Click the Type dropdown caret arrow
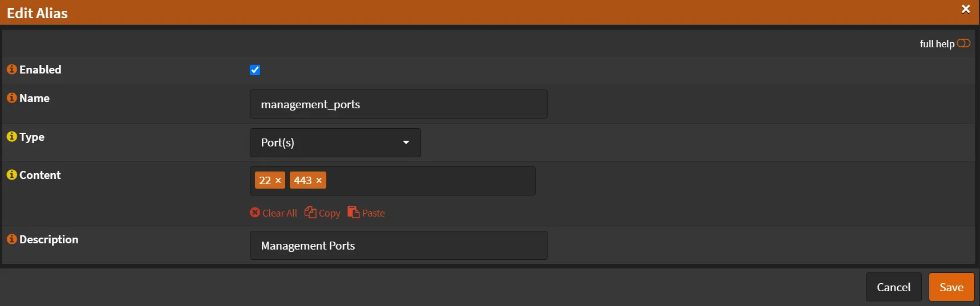The width and height of the screenshot is (980, 306). [x=406, y=142]
